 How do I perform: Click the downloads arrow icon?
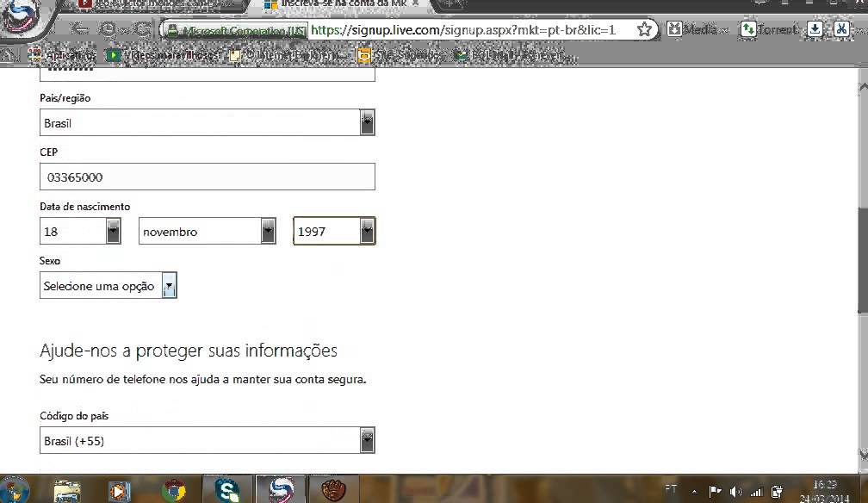tap(815, 28)
